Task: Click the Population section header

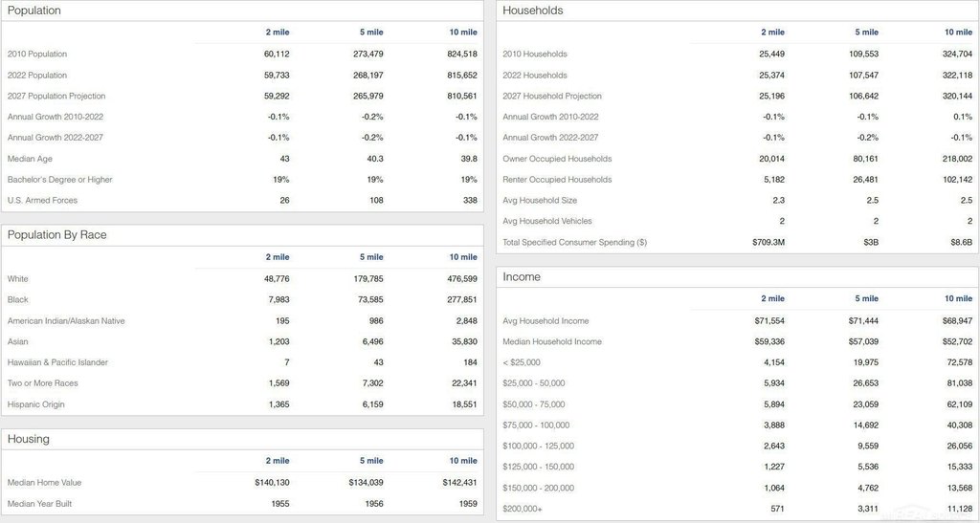Action: point(34,11)
